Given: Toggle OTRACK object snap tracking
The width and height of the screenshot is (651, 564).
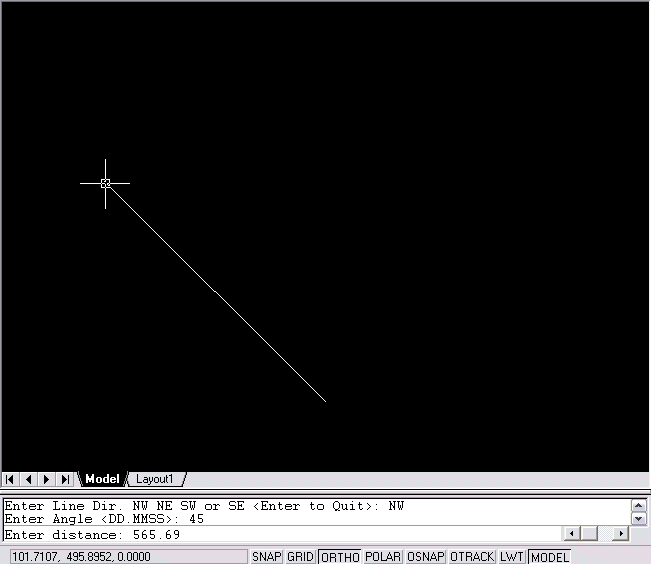Looking at the screenshot, I should tap(471, 557).
